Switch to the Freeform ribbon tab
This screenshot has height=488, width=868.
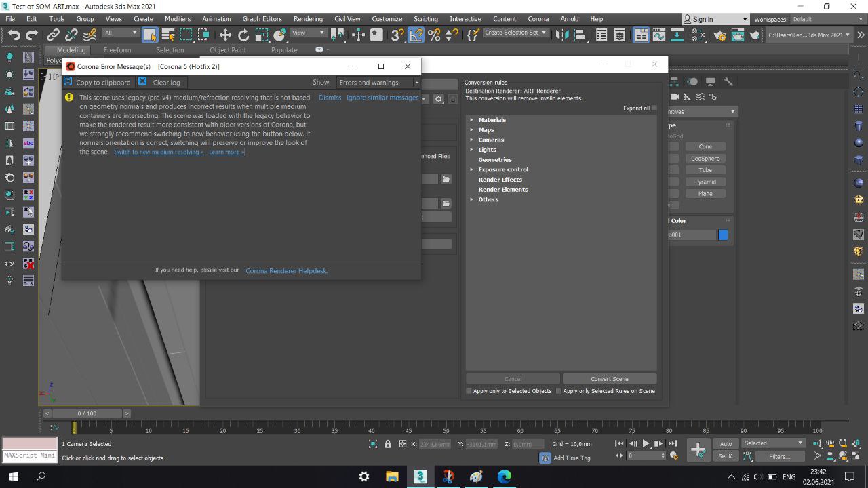pyautogui.click(x=117, y=50)
